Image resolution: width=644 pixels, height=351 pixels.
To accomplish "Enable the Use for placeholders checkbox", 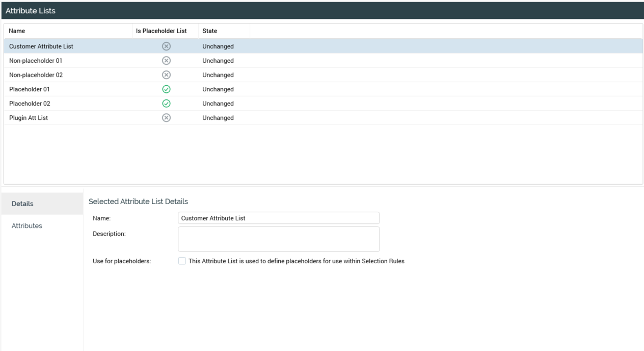I will tap(182, 262).
